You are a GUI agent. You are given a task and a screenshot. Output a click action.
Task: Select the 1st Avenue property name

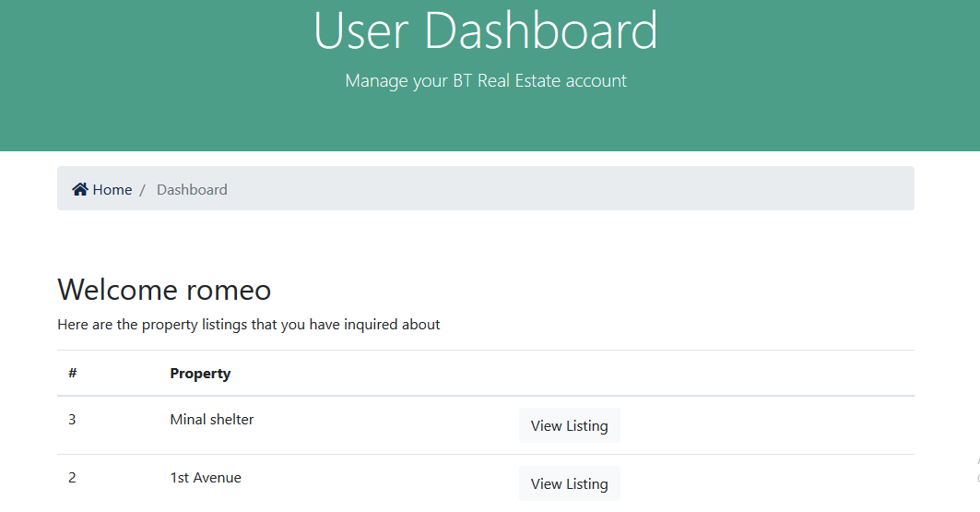(x=206, y=478)
